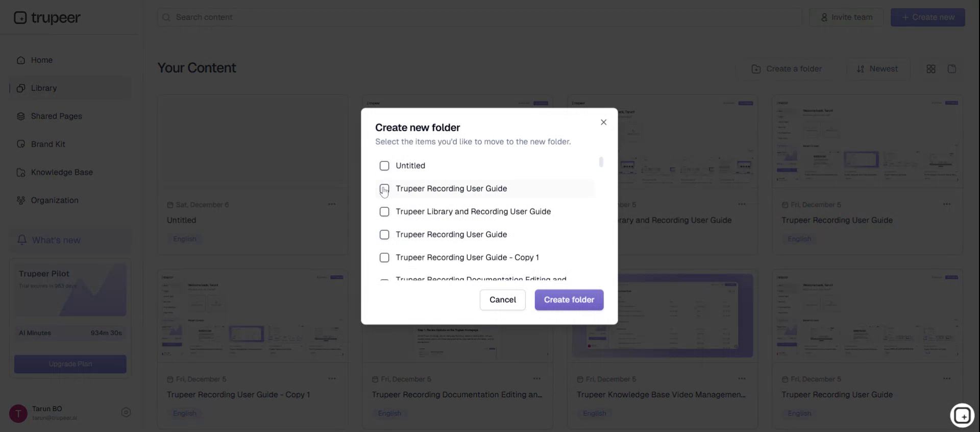Check the Untitled item checkbox
This screenshot has height=432, width=980.
point(384,166)
